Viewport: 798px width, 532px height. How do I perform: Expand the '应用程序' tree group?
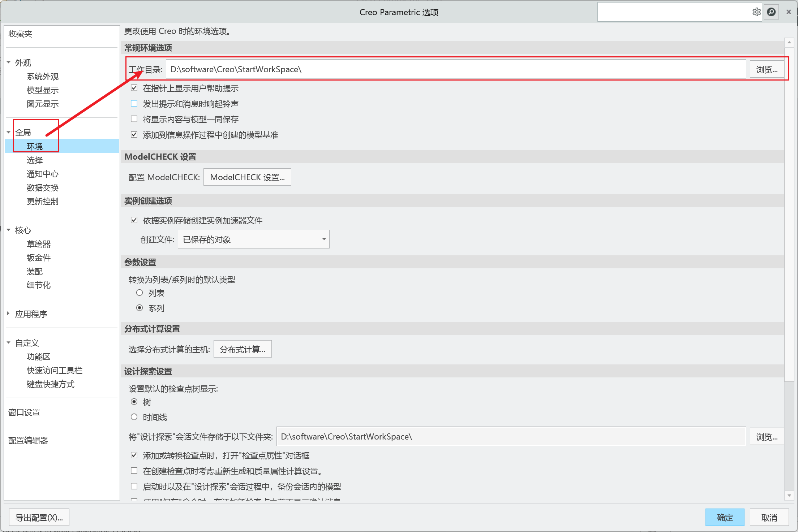point(9,314)
